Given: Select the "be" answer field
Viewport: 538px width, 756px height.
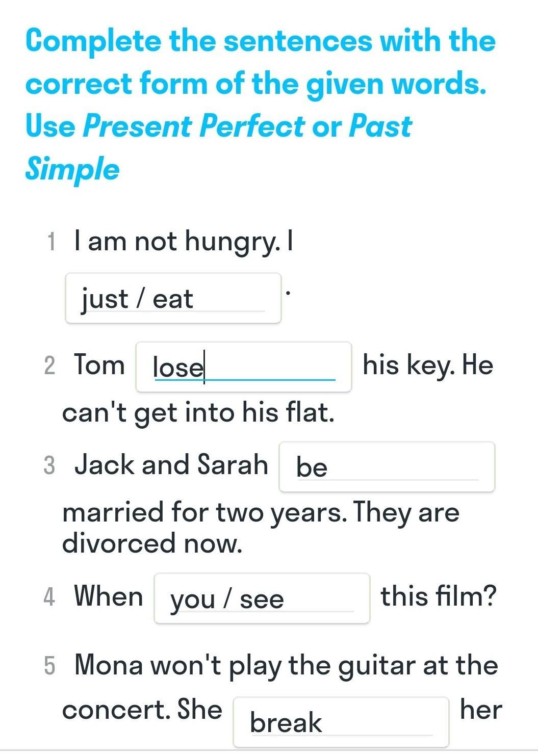Looking at the screenshot, I should point(387,467).
